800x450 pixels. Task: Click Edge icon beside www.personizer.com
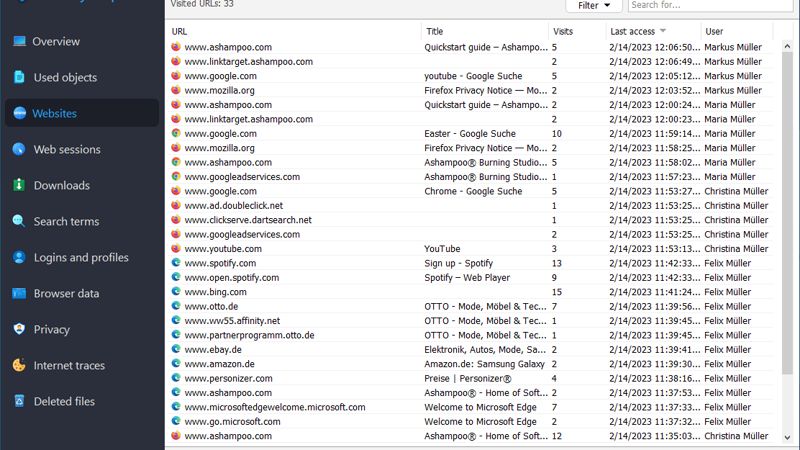pyautogui.click(x=176, y=378)
